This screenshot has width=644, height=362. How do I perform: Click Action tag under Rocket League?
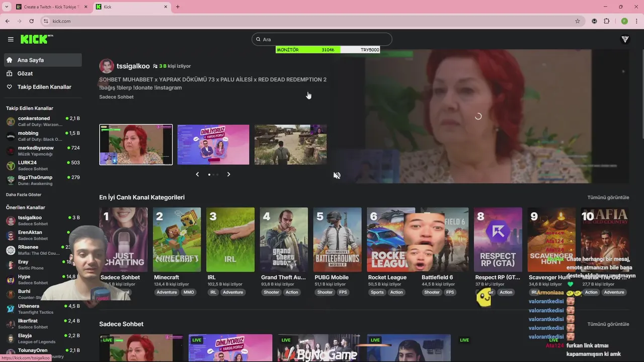point(396,292)
